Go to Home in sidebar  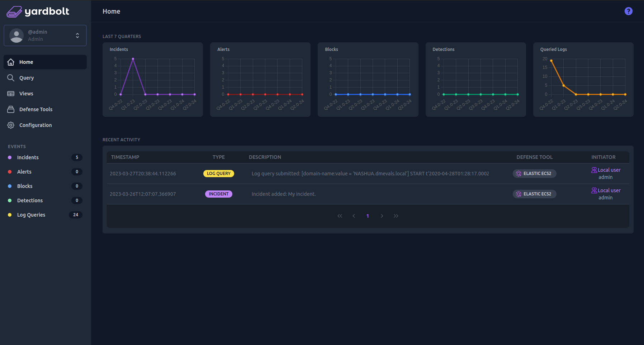point(45,62)
